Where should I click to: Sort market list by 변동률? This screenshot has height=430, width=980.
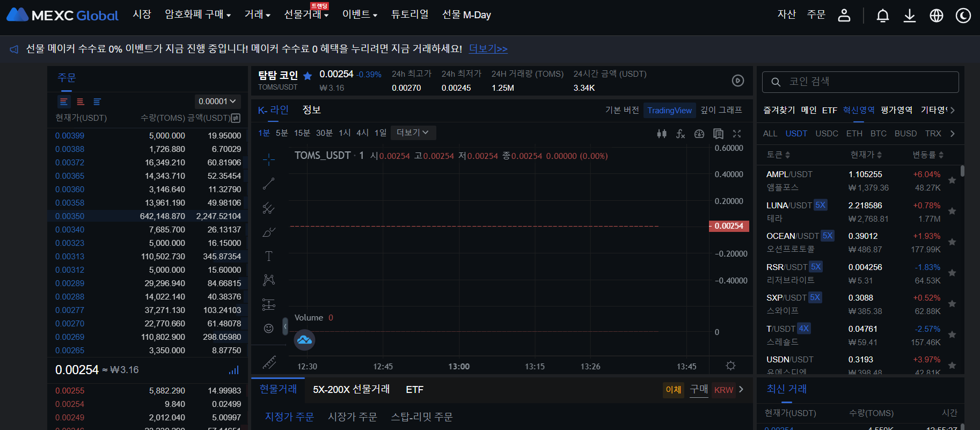[928, 155]
